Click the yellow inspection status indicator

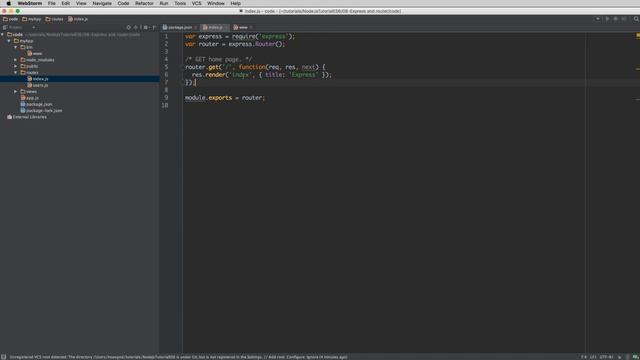pyautogui.click(x=638, y=36)
